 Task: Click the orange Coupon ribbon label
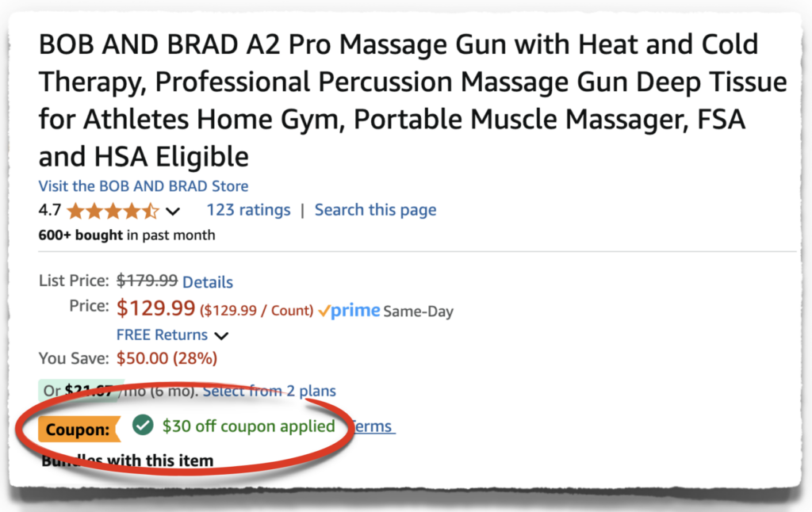point(77,429)
